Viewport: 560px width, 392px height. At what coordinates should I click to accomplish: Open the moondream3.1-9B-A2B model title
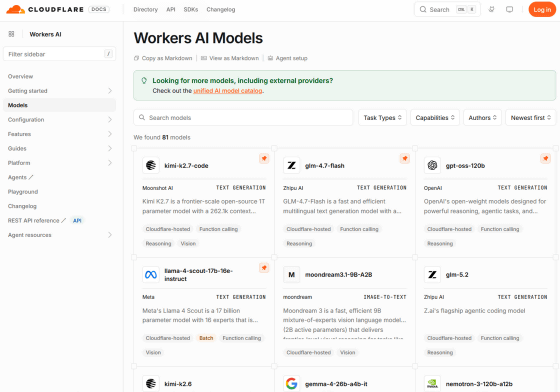click(x=339, y=275)
